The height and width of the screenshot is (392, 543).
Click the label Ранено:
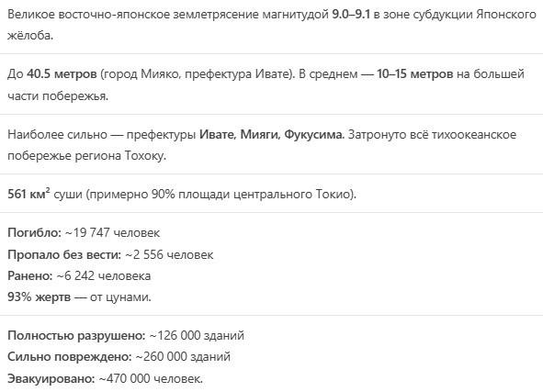pyautogui.click(x=30, y=276)
